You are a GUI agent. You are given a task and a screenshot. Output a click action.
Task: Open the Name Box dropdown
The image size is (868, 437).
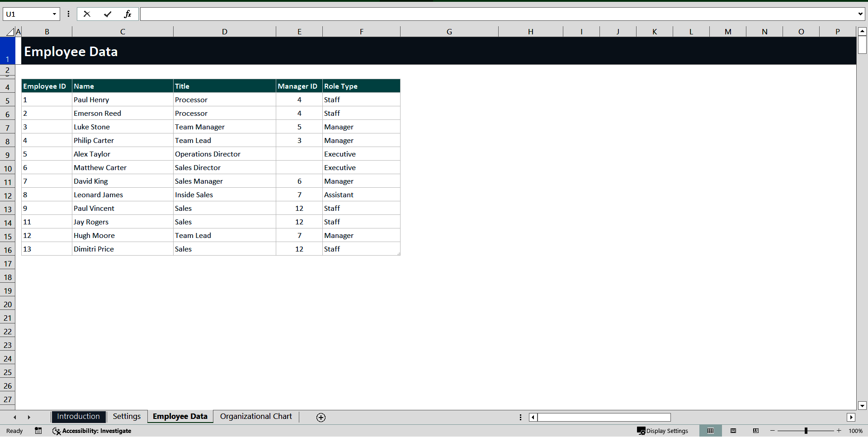pyautogui.click(x=54, y=14)
